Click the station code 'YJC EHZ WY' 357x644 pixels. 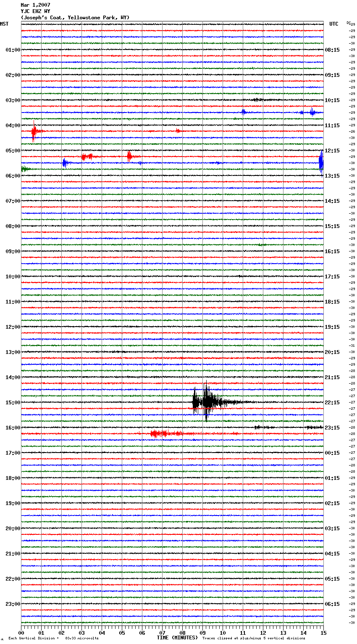[x=35, y=11]
